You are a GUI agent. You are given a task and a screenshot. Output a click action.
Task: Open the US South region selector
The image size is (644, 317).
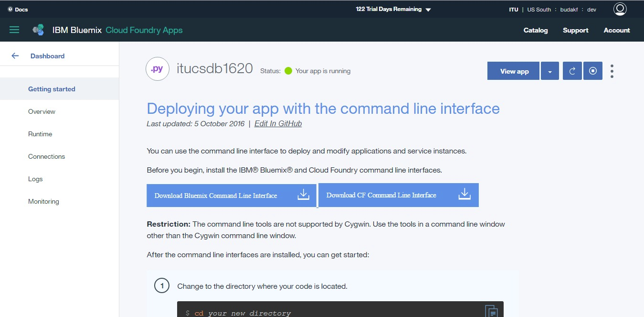[x=539, y=10]
